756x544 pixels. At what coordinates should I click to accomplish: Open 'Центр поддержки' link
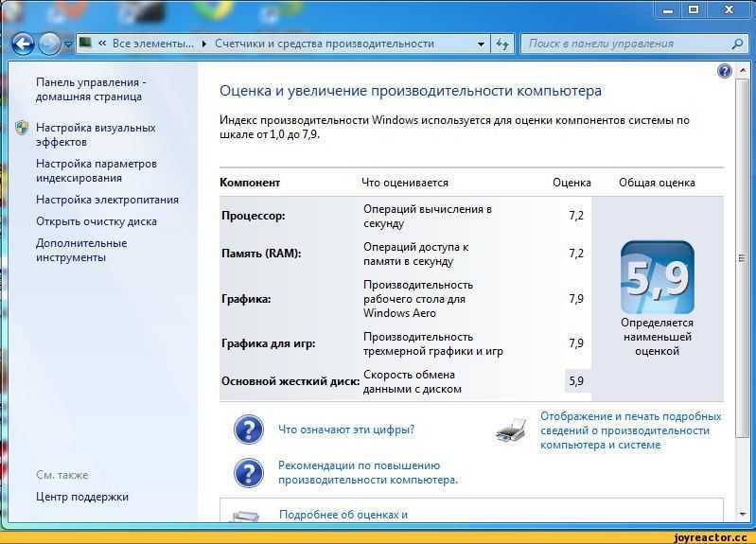(82, 497)
